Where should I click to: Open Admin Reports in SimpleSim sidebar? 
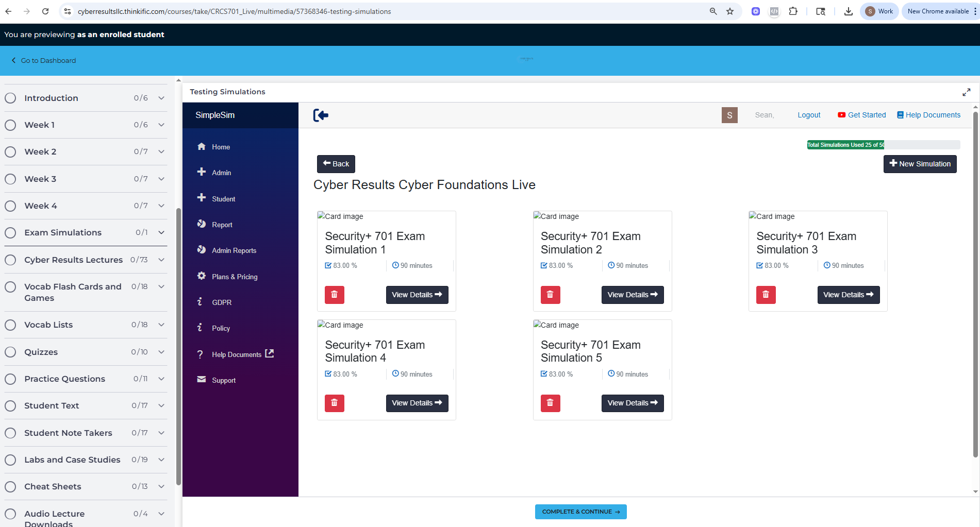tap(234, 251)
